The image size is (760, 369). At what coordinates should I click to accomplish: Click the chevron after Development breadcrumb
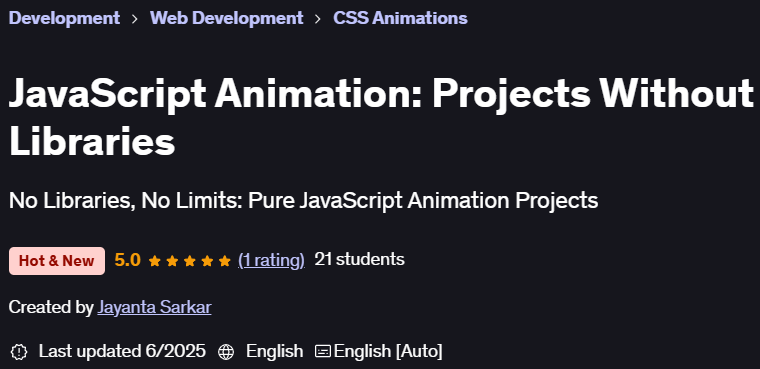(x=135, y=19)
